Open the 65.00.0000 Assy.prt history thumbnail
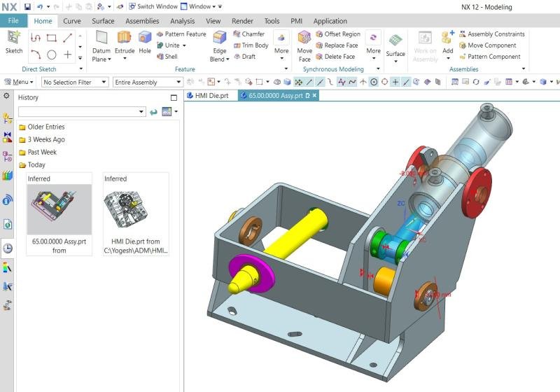 [x=59, y=209]
